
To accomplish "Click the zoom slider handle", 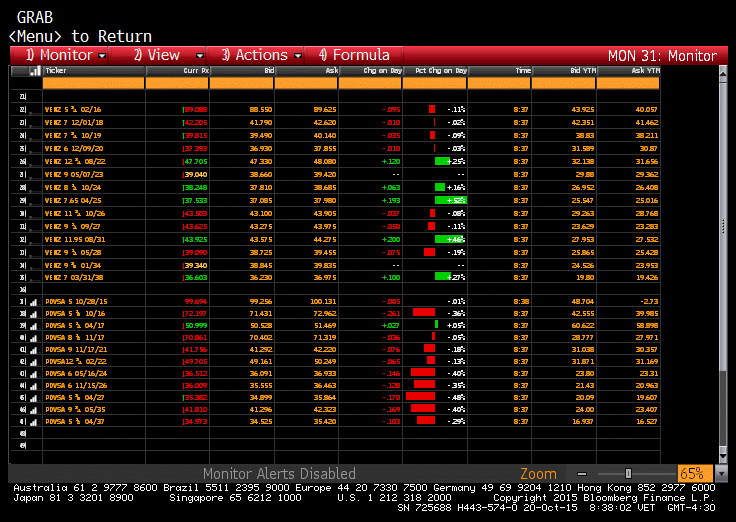I will coord(628,474).
